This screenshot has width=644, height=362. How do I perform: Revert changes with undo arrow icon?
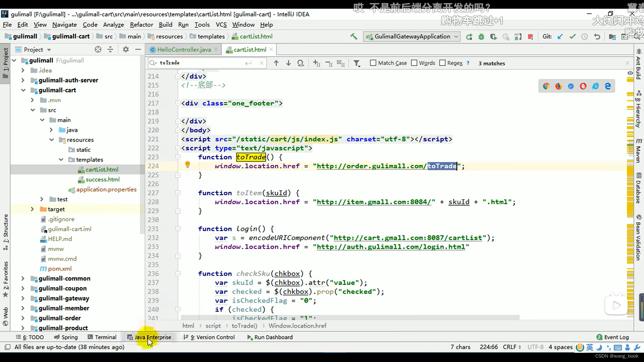tap(597, 37)
